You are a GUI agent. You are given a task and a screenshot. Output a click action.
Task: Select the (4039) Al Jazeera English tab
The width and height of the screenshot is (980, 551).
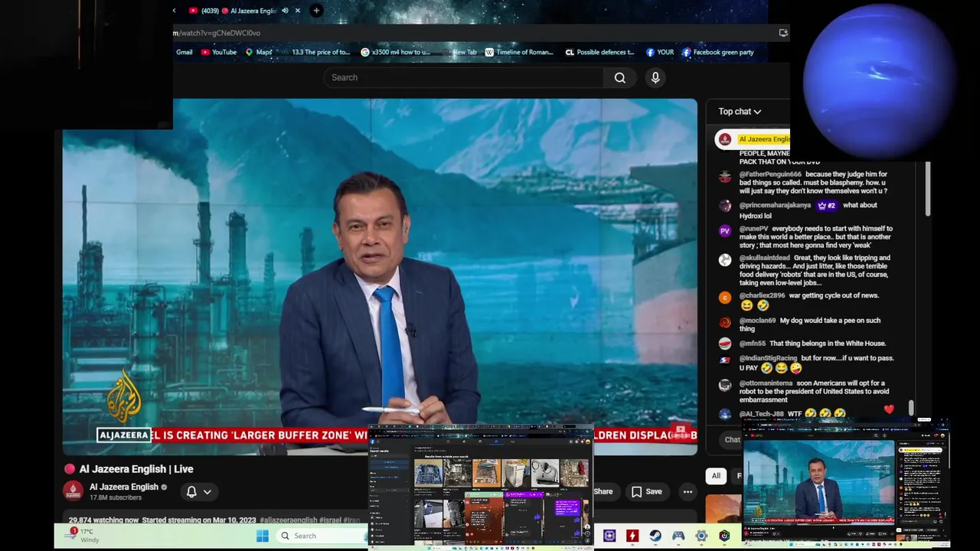pos(238,11)
